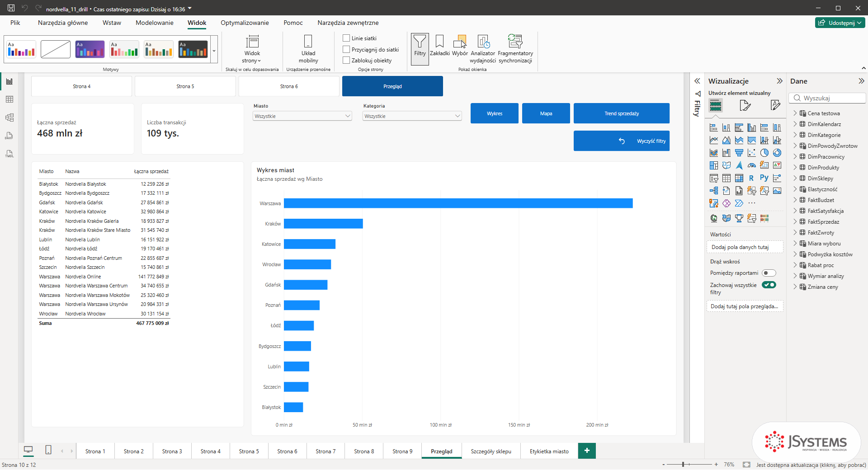
Task: Switch to Strona 7 page tab
Action: 325,451
